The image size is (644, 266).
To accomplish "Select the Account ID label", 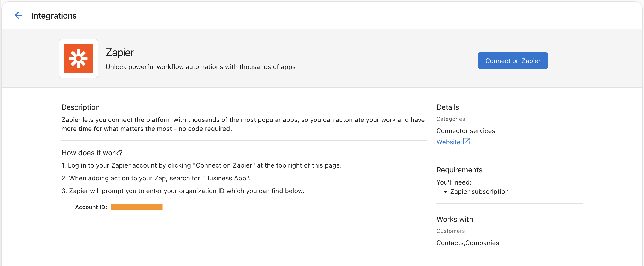I will tap(91, 207).
